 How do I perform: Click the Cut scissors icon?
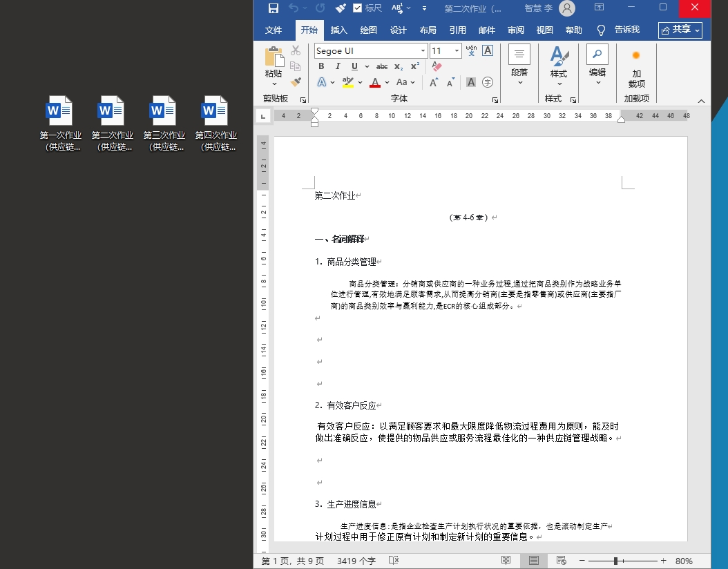click(x=296, y=50)
